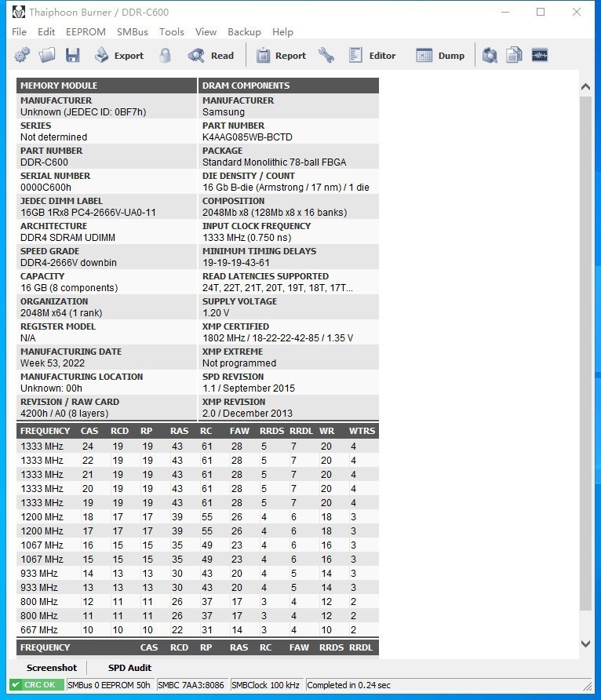This screenshot has height=700, width=601.
Task: Open the SMBus menu
Action: coord(133,31)
